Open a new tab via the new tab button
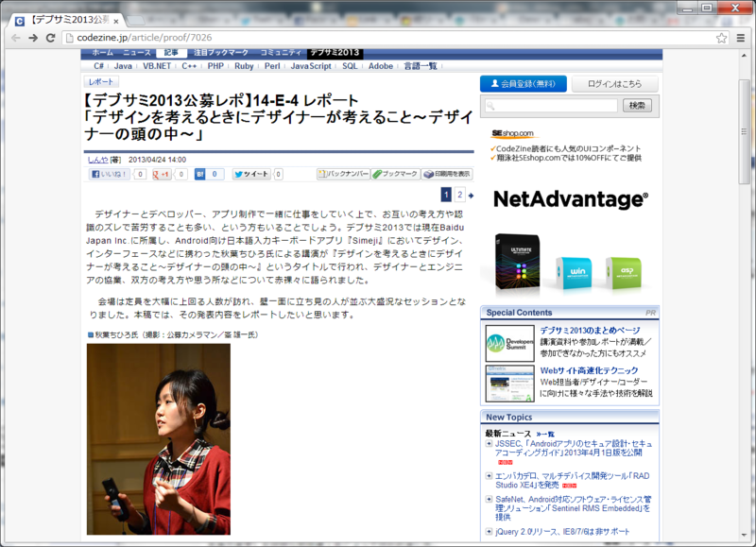 tap(136, 20)
